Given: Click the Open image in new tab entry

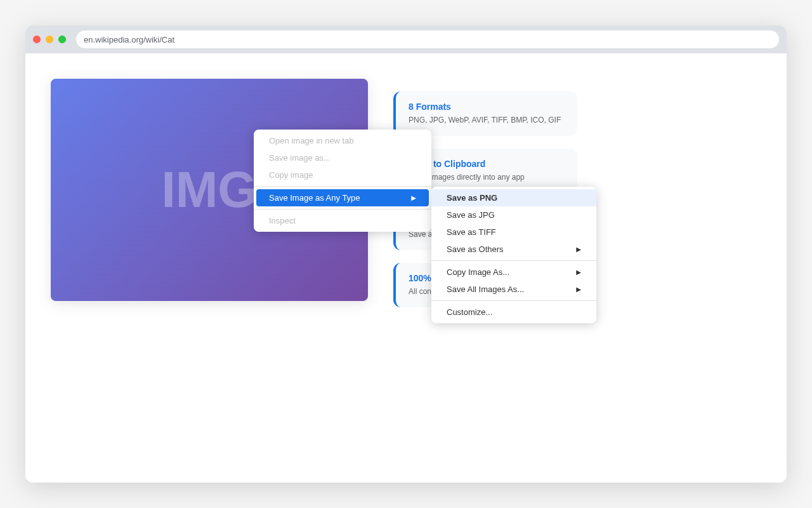Looking at the screenshot, I should (343, 140).
